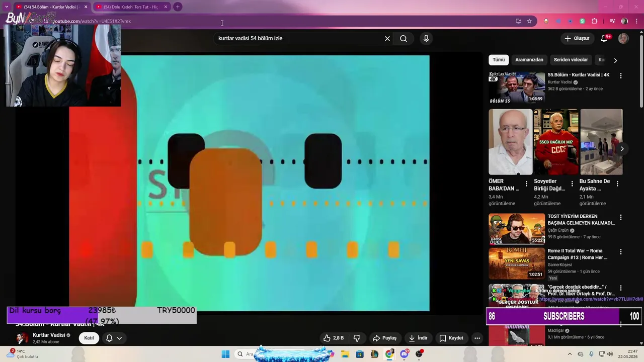
Task: Open OBS Studio from the taskbar
Action: pos(420,354)
